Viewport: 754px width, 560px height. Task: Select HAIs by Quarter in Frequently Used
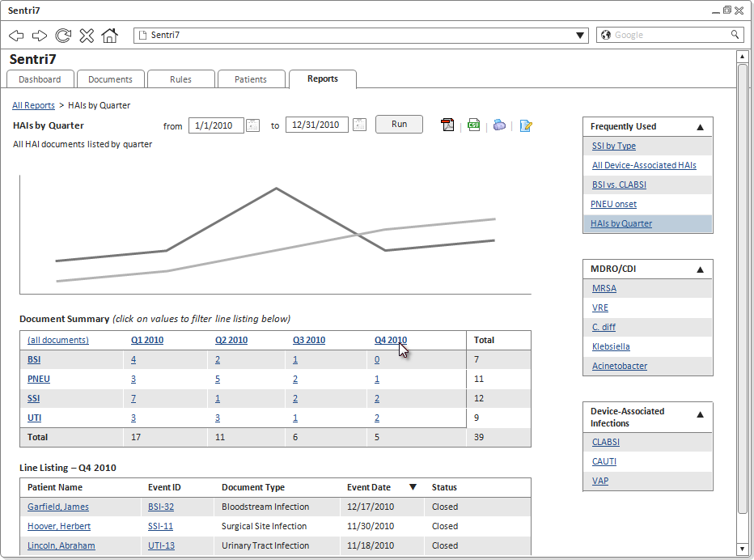click(621, 223)
